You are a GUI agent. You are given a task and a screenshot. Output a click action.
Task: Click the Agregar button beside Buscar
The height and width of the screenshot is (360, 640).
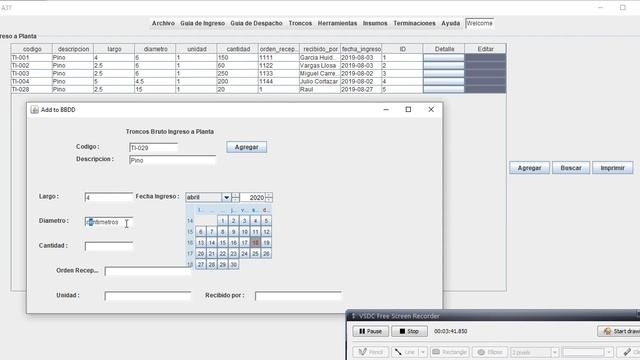529,168
